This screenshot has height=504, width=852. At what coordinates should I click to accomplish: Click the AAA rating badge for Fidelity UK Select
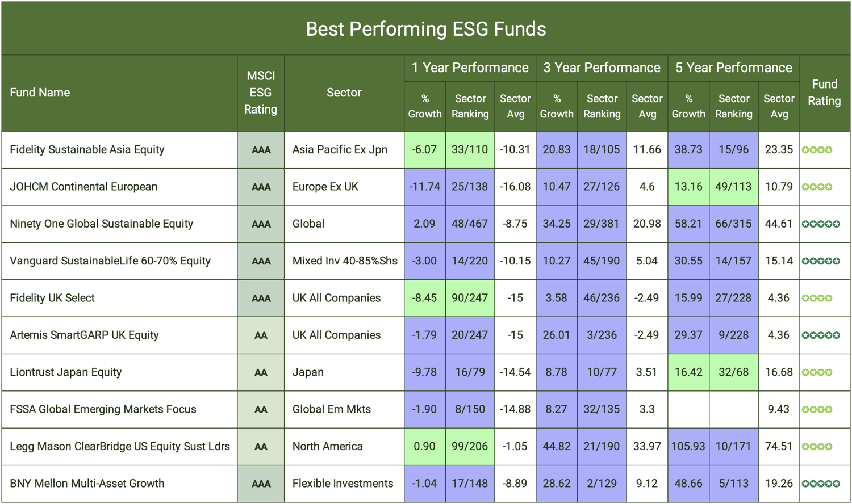(261, 299)
